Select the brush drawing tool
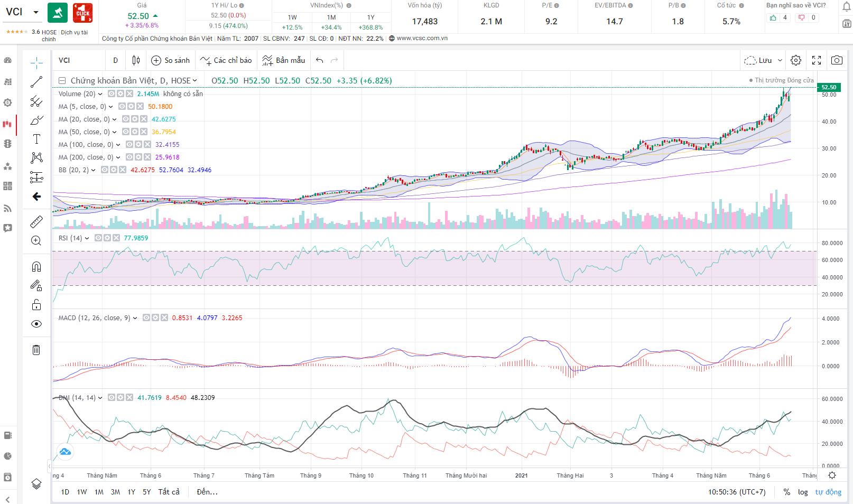This screenshot has width=853, height=504. point(36,120)
